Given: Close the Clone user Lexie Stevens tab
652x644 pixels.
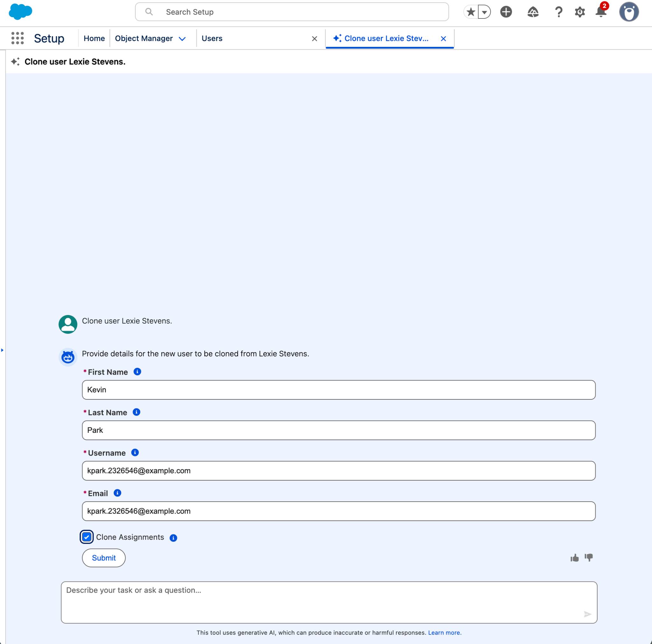Looking at the screenshot, I should coord(443,39).
